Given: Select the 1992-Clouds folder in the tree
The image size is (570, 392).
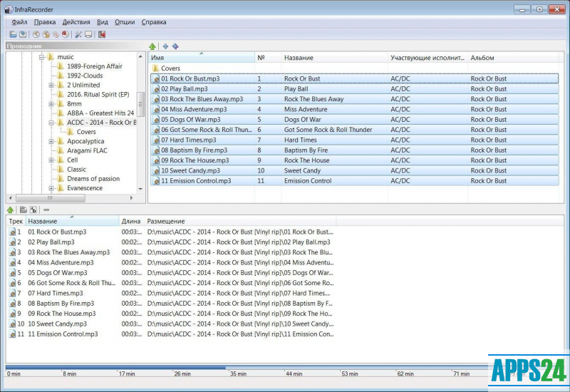Looking at the screenshot, I should click(85, 76).
